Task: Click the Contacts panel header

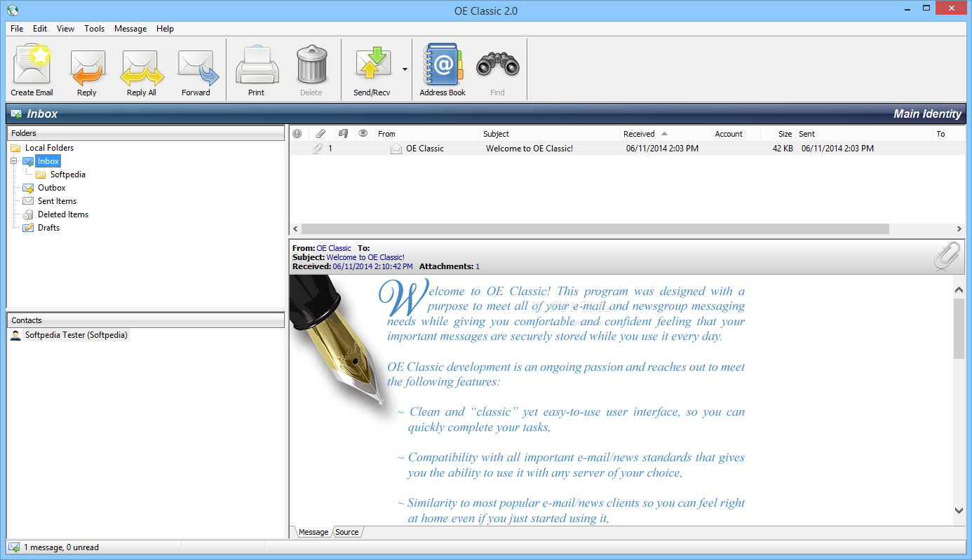Action: point(146,320)
